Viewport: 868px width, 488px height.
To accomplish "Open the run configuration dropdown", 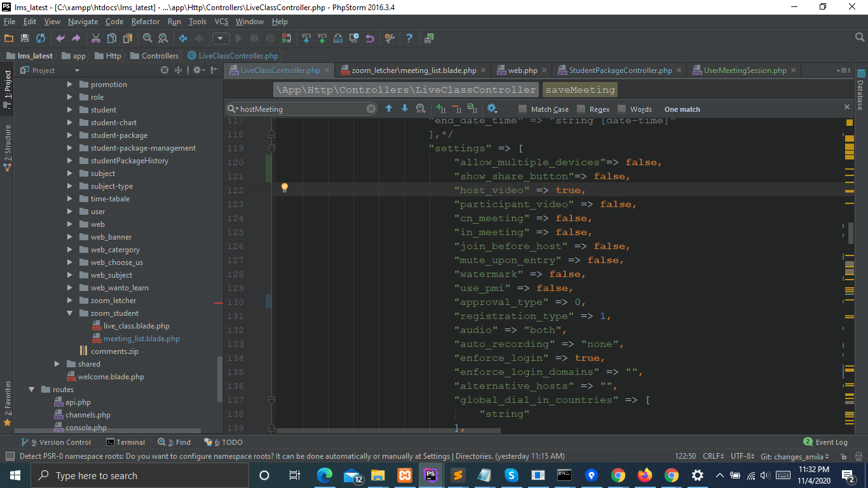I will 220,39.
